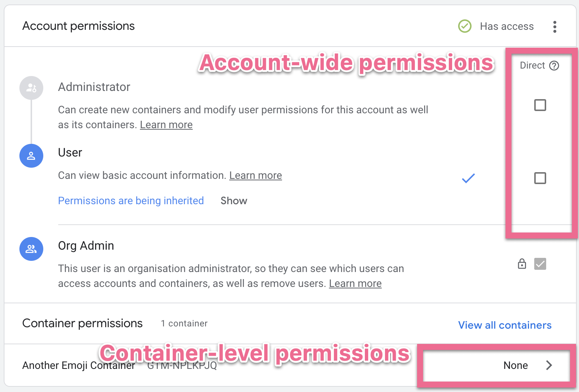Open the None permission selector for container
This screenshot has width=579, height=392.
[516, 365]
